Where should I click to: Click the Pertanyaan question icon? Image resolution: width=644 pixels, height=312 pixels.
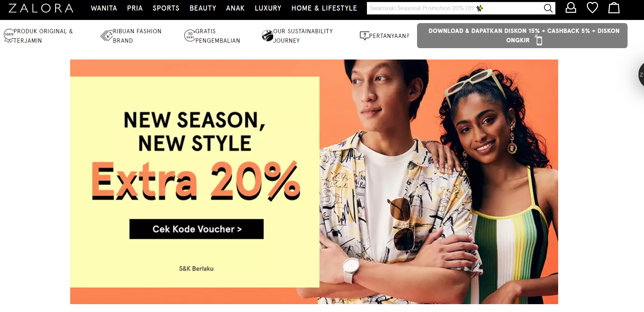coord(364,36)
